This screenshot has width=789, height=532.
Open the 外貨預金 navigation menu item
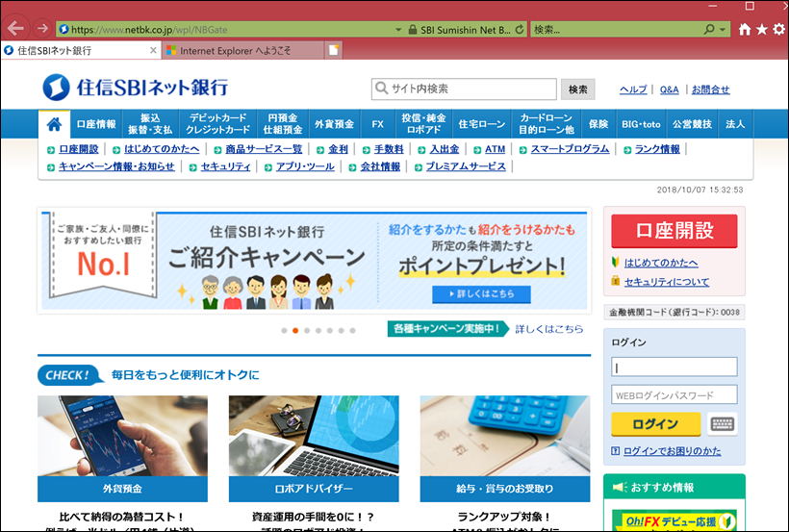click(x=334, y=124)
